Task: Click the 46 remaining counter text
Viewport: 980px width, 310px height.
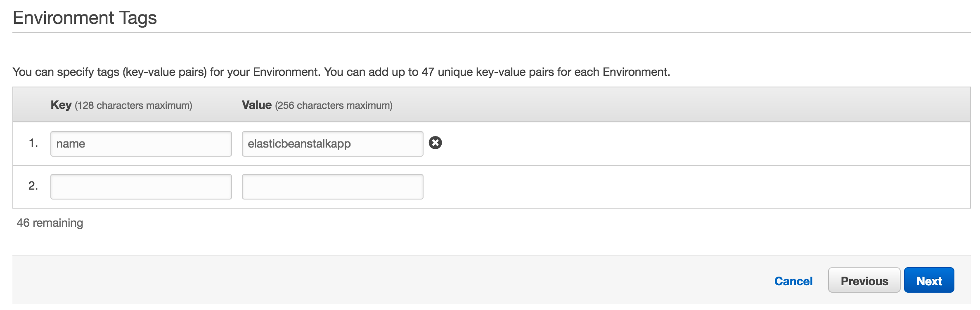Action: click(49, 223)
